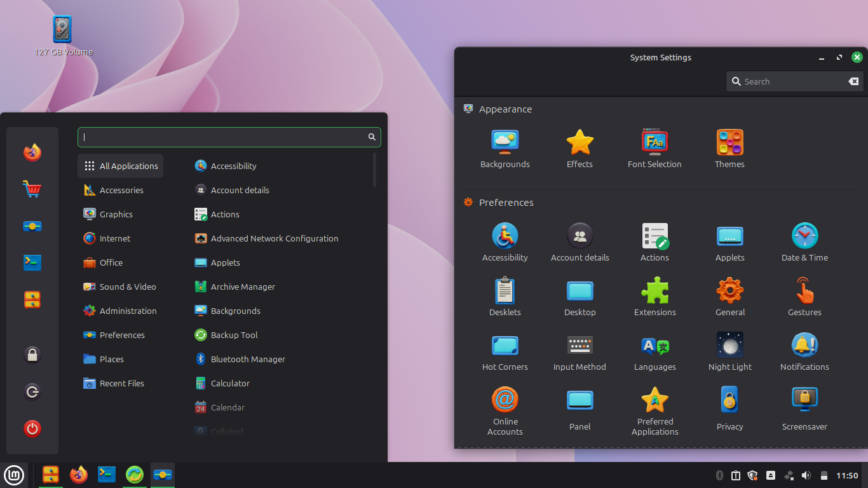Image resolution: width=868 pixels, height=488 pixels.
Task: Open Online Accounts settings
Action: [x=505, y=412]
